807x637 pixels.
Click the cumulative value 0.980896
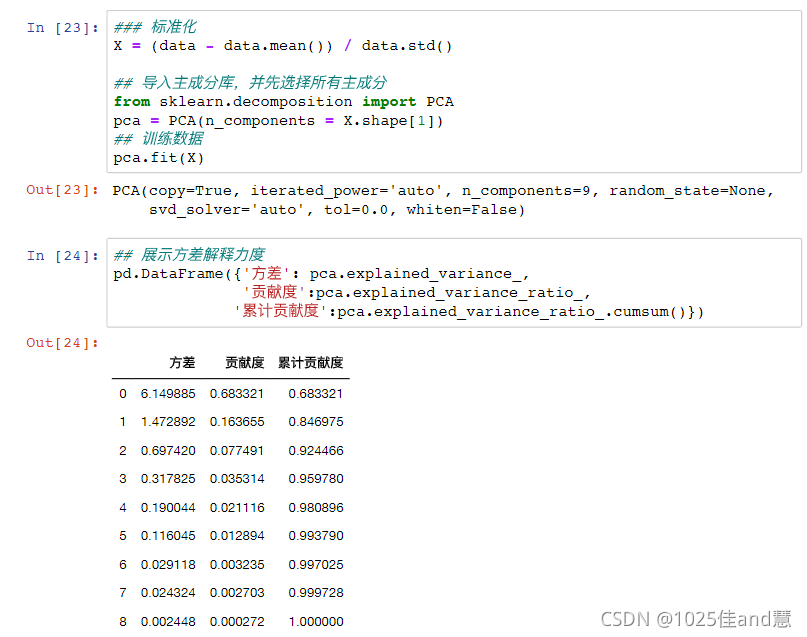(315, 508)
